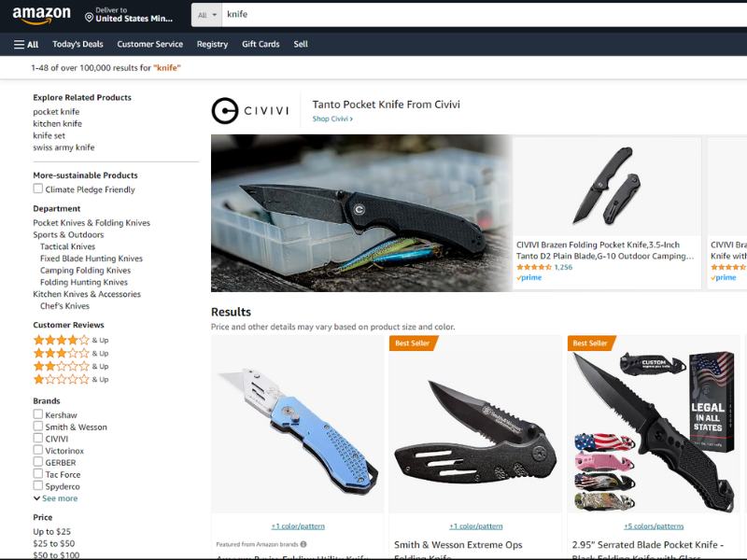Enable the Climate Pledge Friendly checkbox
747x560 pixels.
[38, 189]
